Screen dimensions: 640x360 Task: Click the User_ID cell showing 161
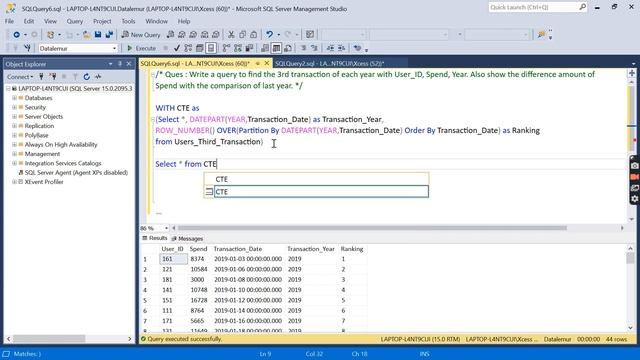coord(173,259)
